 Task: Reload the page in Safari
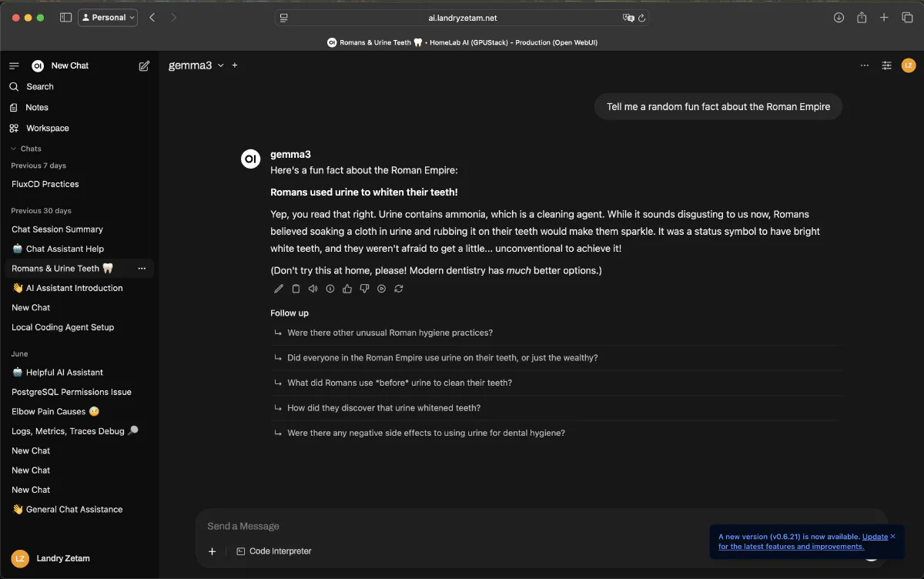[x=641, y=18]
